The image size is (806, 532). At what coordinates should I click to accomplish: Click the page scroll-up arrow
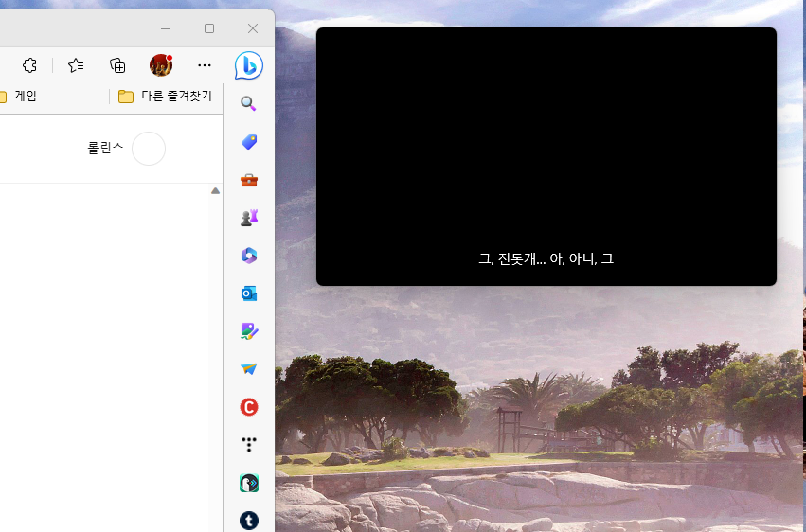pyautogui.click(x=215, y=191)
